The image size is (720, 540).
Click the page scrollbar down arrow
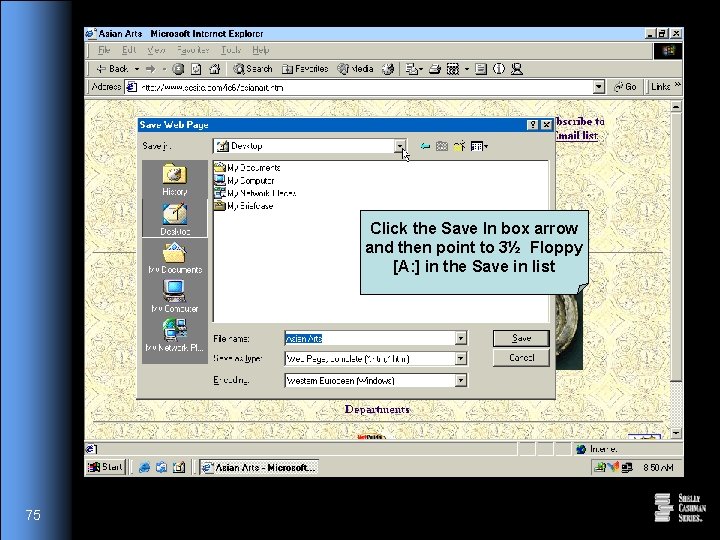676,433
